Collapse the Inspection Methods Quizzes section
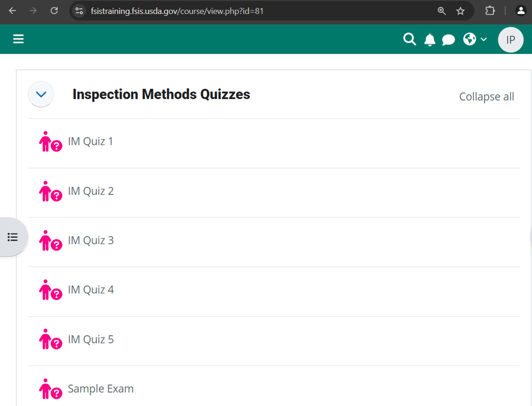Image resolution: width=532 pixels, height=406 pixels. click(x=41, y=94)
